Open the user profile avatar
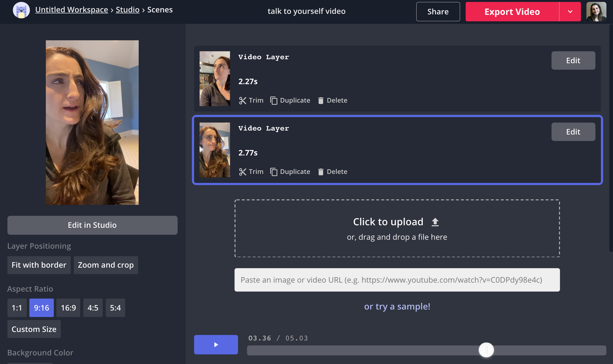The height and width of the screenshot is (364, 613). (596, 12)
